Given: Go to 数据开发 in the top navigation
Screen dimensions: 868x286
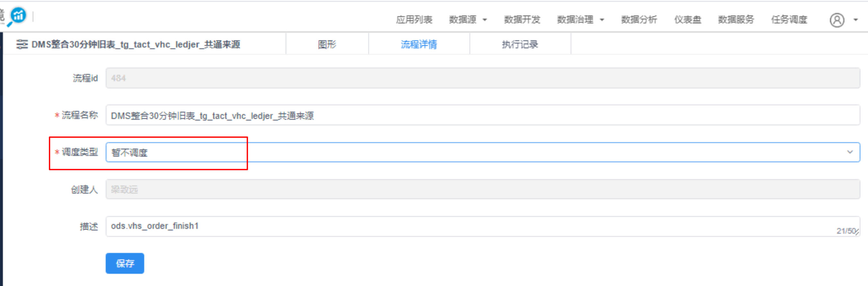Looking at the screenshot, I should tap(522, 20).
